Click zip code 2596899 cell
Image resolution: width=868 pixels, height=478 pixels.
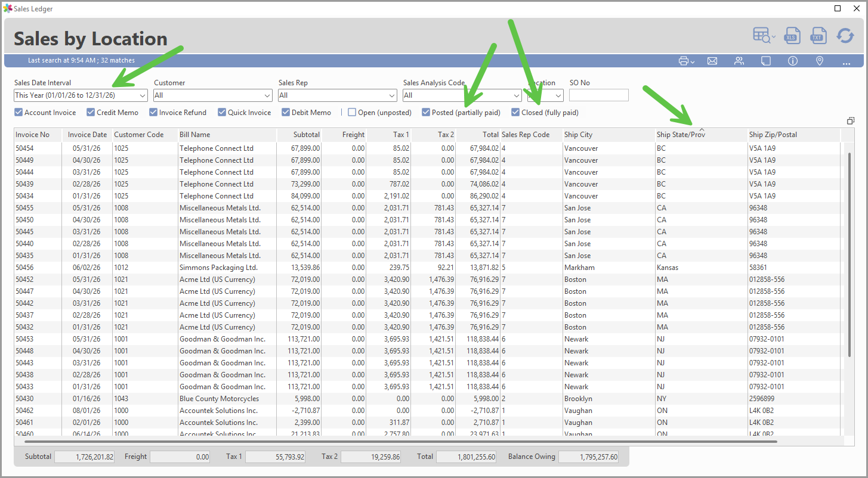click(x=762, y=398)
